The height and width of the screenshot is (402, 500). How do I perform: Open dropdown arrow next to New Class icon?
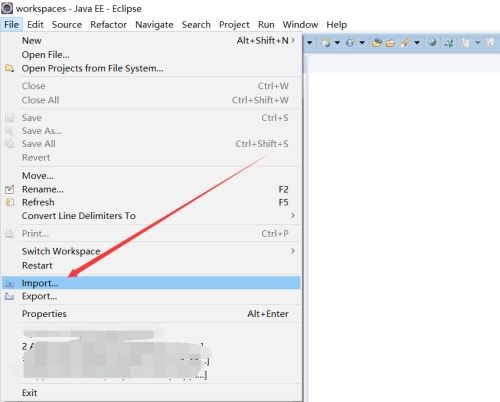point(362,43)
